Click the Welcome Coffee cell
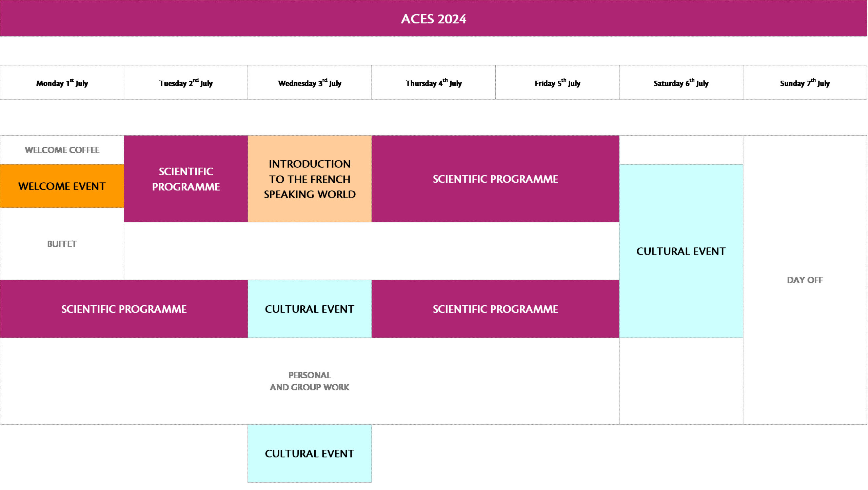Viewport: 868px width, 490px height. [x=62, y=150]
